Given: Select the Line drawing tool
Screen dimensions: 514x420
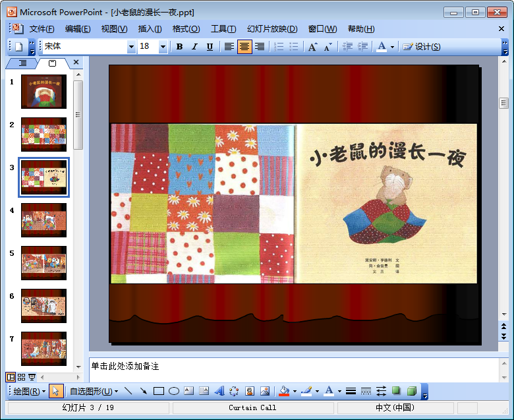Looking at the screenshot, I should coord(128,391).
